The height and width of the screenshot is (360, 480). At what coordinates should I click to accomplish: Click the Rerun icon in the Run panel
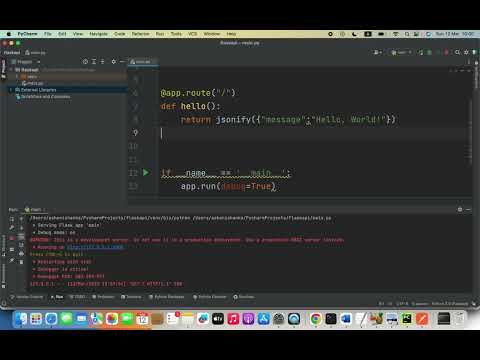pyautogui.click(x=12, y=219)
